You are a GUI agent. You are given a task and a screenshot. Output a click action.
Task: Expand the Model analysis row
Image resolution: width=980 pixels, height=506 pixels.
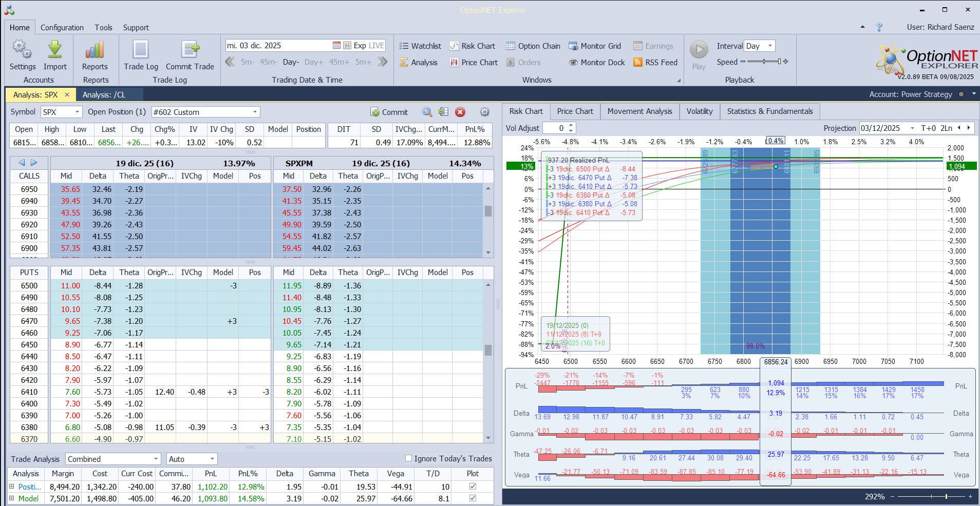click(x=12, y=498)
